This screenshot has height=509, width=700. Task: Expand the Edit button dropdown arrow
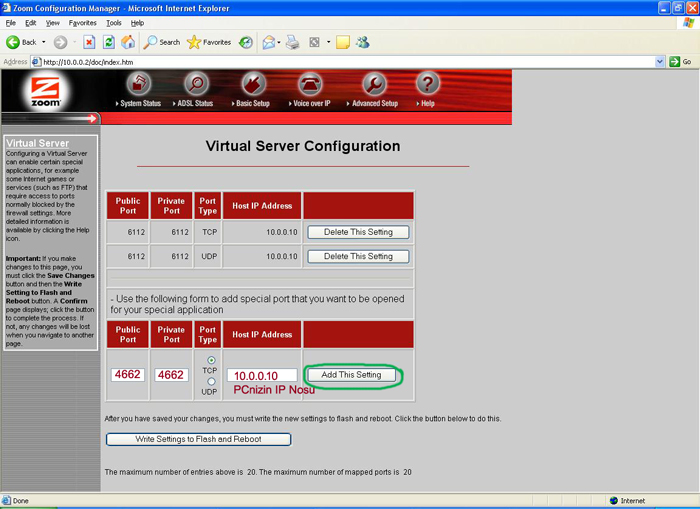click(x=328, y=42)
